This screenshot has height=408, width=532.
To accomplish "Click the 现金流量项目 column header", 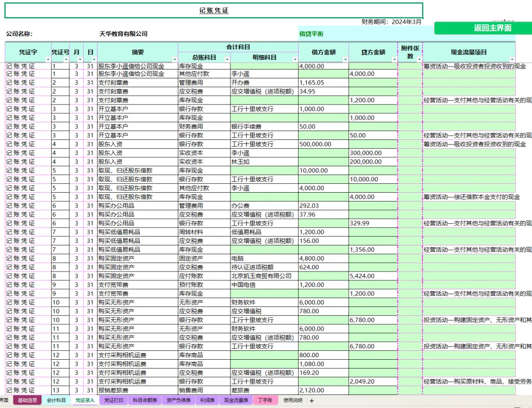I will pos(469,52).
